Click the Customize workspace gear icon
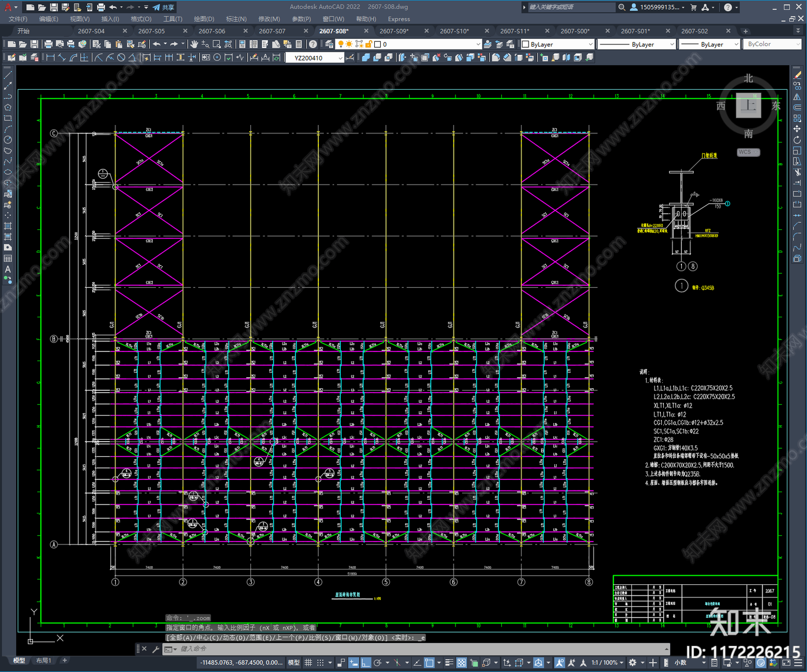The width and height of the screenshot is (807, 672). (632, 662)
